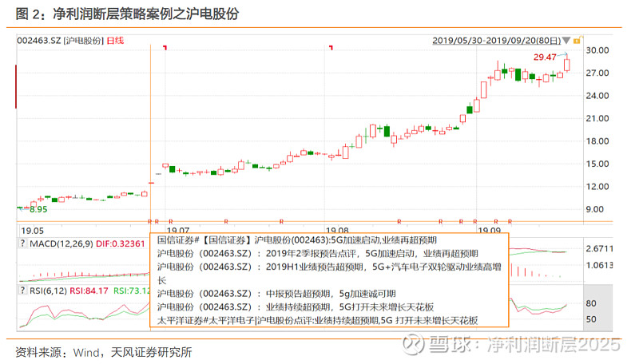Image resolution: width=639 pixels, height=364 pixels.
Task: Click the 002463.SZ [沪电股份] ticker label
Action: [60, 41]
